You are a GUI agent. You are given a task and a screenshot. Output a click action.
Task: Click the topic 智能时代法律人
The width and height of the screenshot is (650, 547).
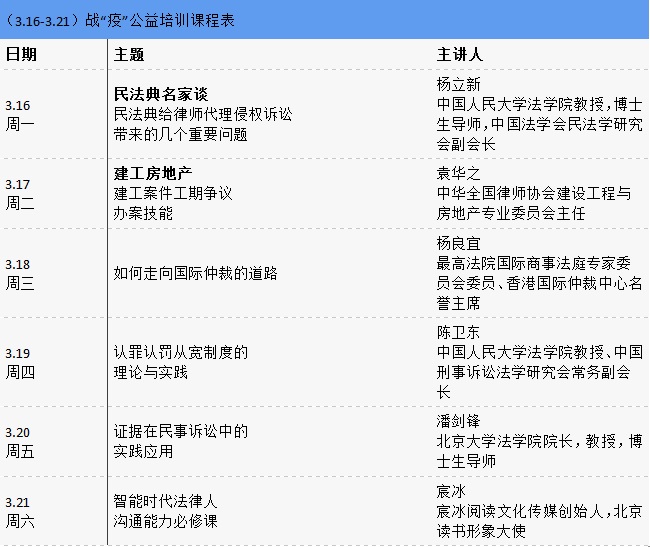[165, 501]
